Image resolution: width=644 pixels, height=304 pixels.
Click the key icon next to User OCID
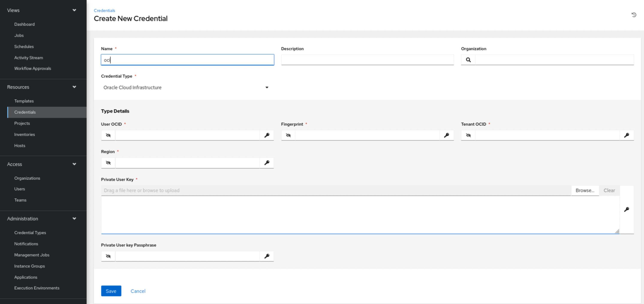tap(267, 135)
